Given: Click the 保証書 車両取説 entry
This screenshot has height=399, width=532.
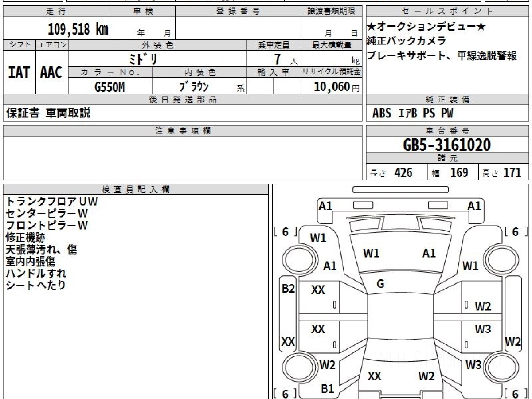Looking at the screenshot, I should point(48,113).
